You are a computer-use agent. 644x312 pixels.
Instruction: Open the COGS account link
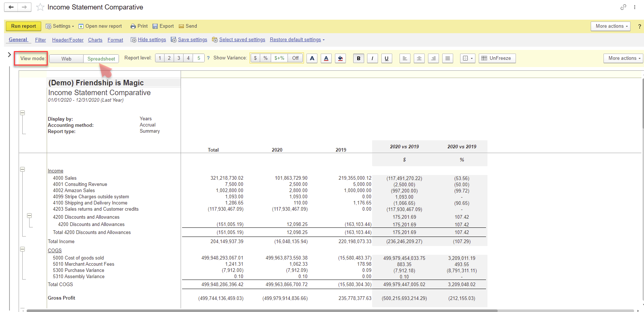point(55,251)
